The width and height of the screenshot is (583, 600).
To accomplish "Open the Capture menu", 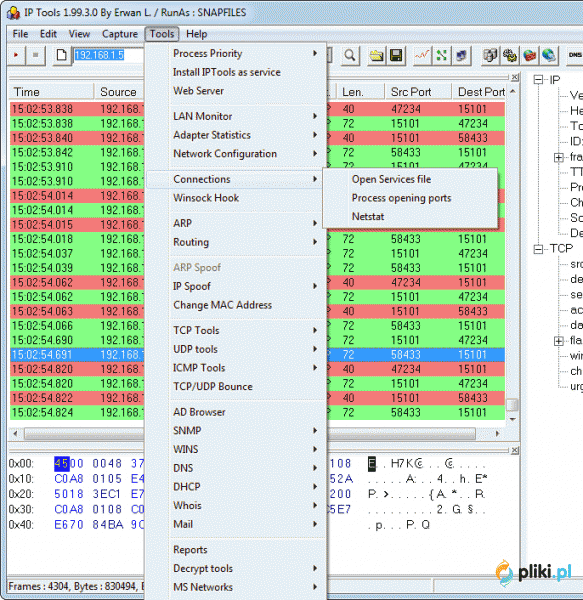I will [x=120, y=34].
